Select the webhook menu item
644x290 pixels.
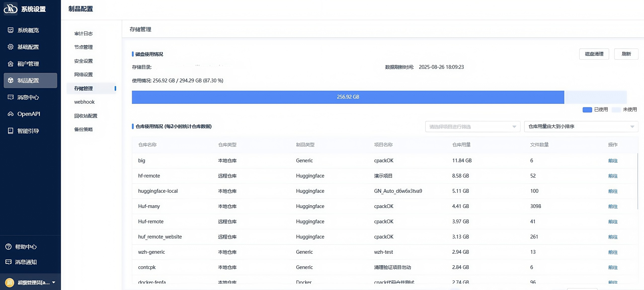coord(84,102)
